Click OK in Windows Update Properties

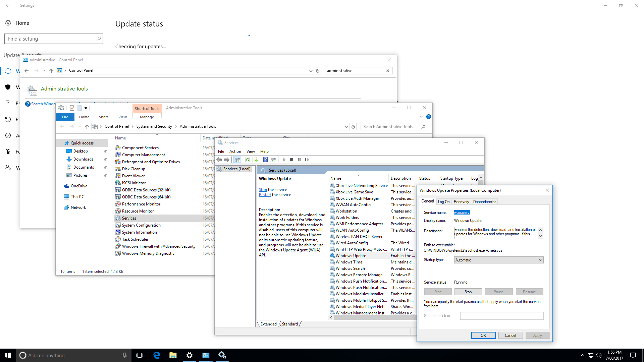483,336
